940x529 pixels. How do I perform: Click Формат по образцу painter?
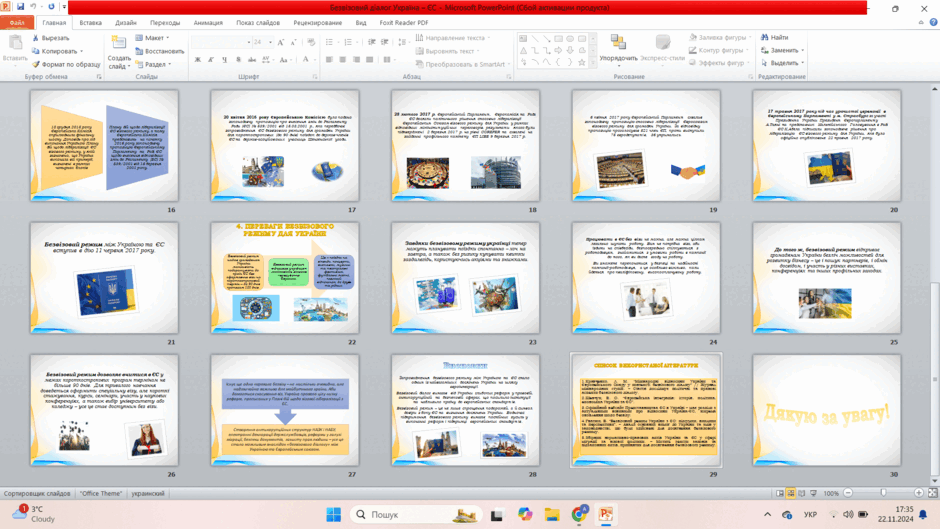pos(66,64)
